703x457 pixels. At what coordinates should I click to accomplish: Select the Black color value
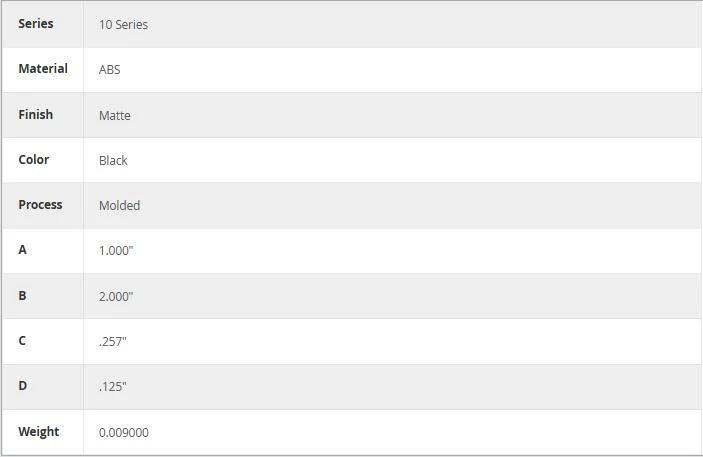point(113,161)
